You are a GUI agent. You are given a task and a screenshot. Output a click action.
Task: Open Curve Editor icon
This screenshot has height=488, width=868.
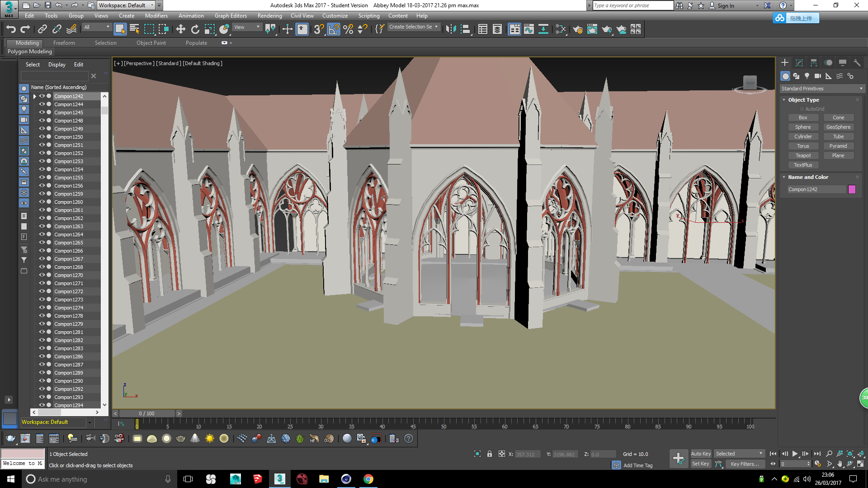(x=528, y=29)
